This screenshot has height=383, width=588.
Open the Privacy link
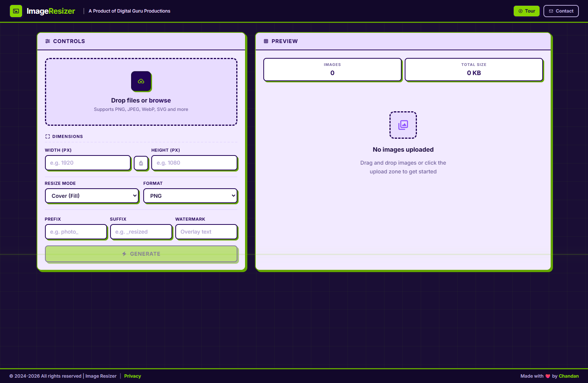pyautogui.click(x=133, y=376)
